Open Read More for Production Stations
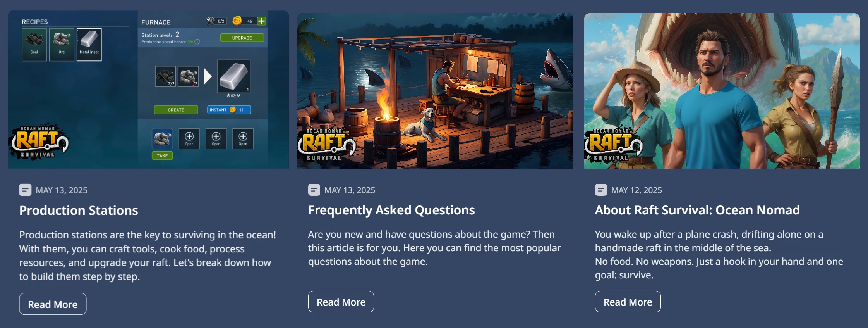 pyautogui.click(x=53, y=304)
